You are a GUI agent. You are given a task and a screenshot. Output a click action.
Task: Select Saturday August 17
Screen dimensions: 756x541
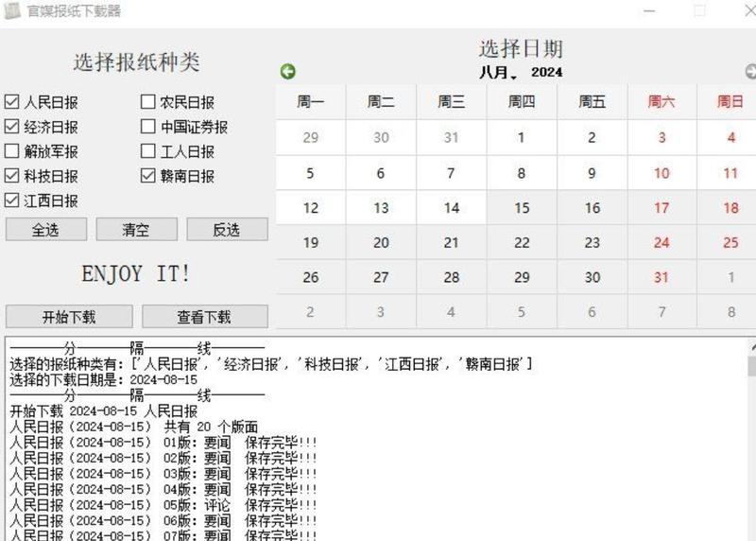coord(661,208)
